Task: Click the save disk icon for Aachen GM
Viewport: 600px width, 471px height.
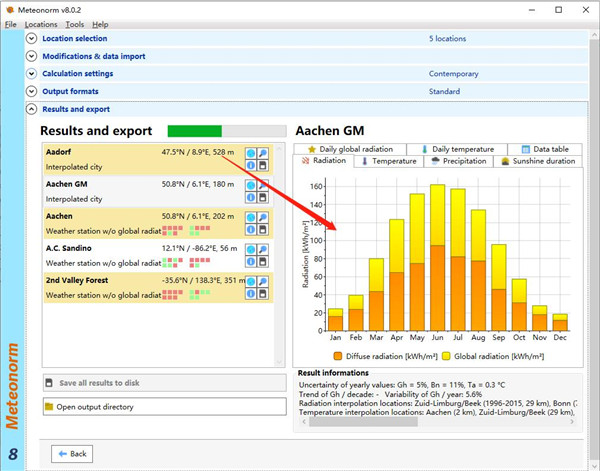Action: coord(263,199)
